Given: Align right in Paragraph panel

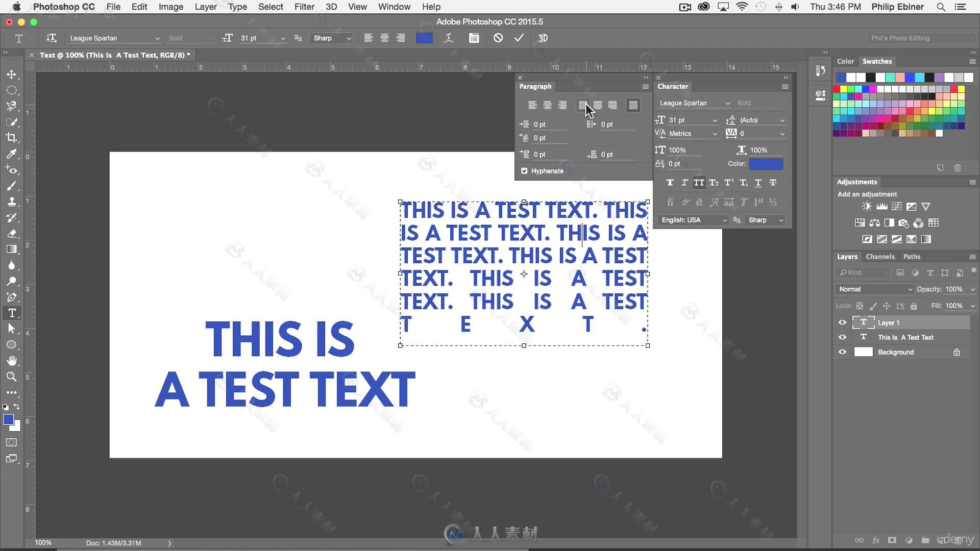Looking at the screenshot, I should click(562, 105).
